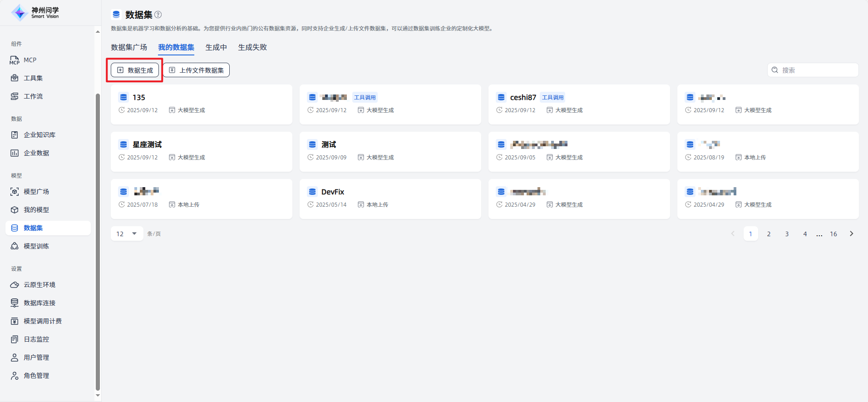Go to next page with right chevron
Image resolution: width=868 pixels, height=402 pixels.
(x=851, y=234)
